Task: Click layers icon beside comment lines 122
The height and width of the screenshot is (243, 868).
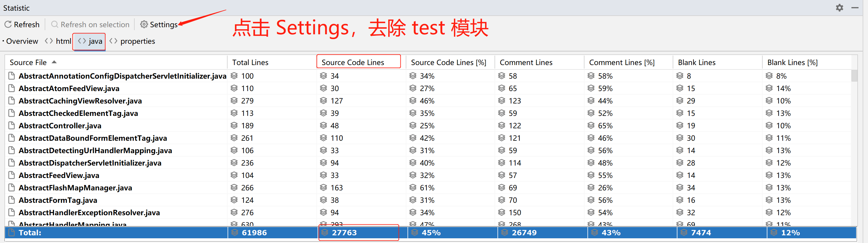Action: coord(502,126)
